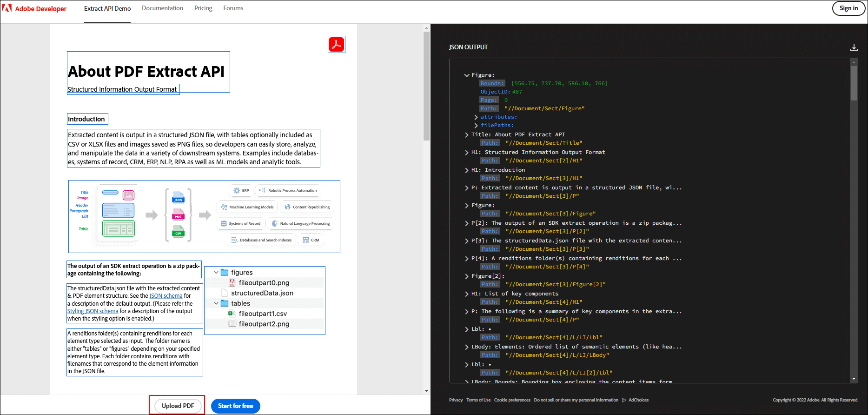Open Cookie preferences in the footer

pyautogui.click(x=512, y=400)
